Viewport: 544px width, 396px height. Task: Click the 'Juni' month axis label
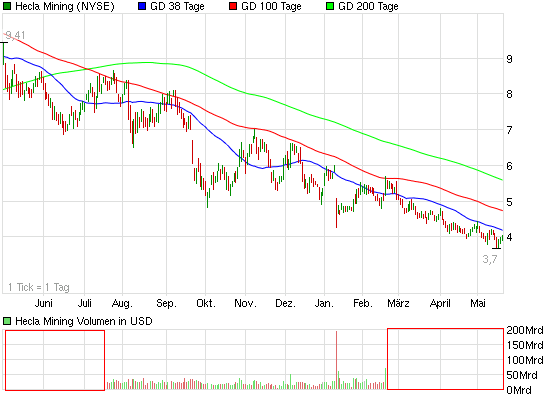point(44,303)
